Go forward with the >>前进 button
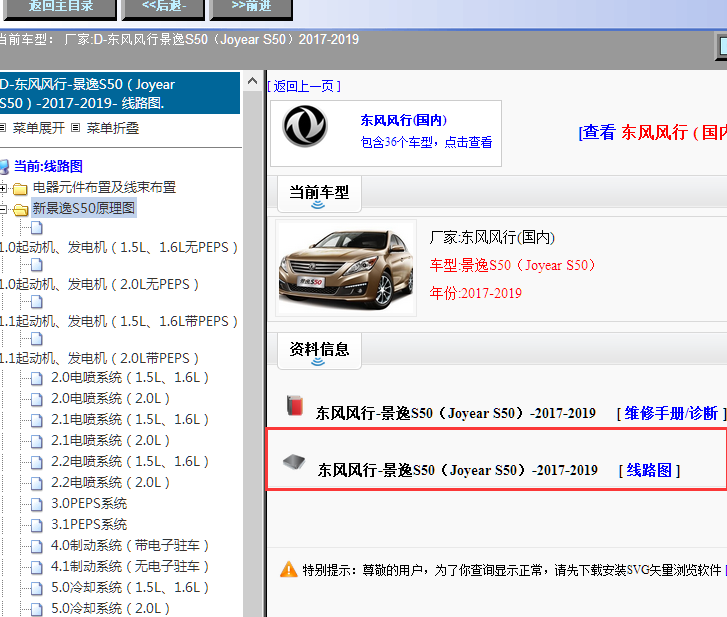Screen dimensions: 727x617 click(x=251, y=8)
